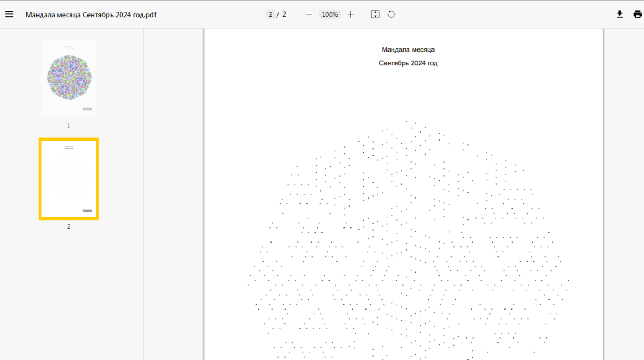Click the total pages count '2'
The height and width of the screenshot is (360, 644).
[284, 14]
